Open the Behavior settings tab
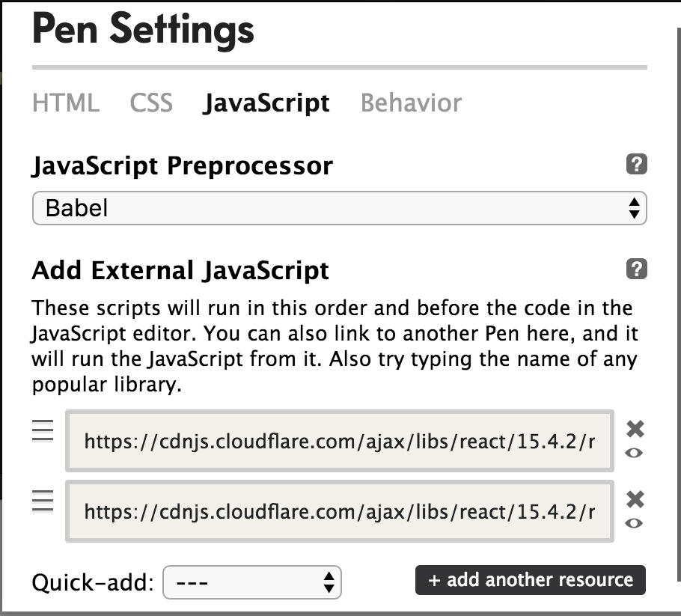Image resolution: width=681 pixels, height=616 pixels. coord(411,103)
